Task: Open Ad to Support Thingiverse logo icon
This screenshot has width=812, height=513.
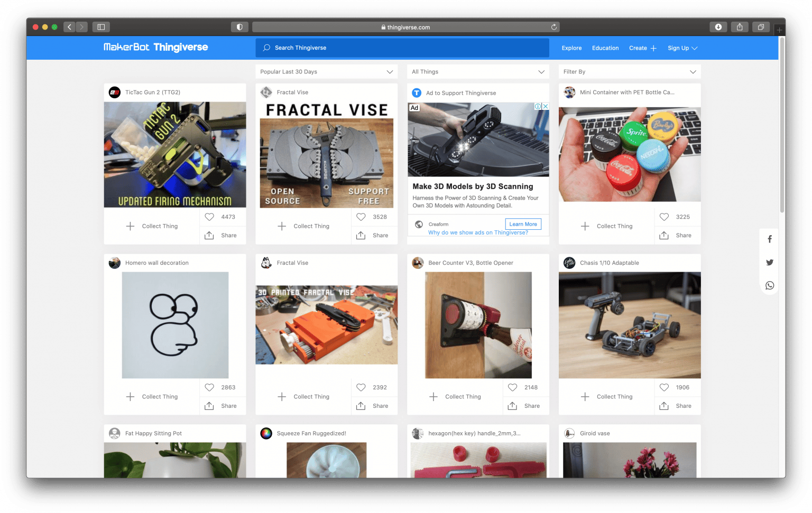Action: tap(417, 93)
